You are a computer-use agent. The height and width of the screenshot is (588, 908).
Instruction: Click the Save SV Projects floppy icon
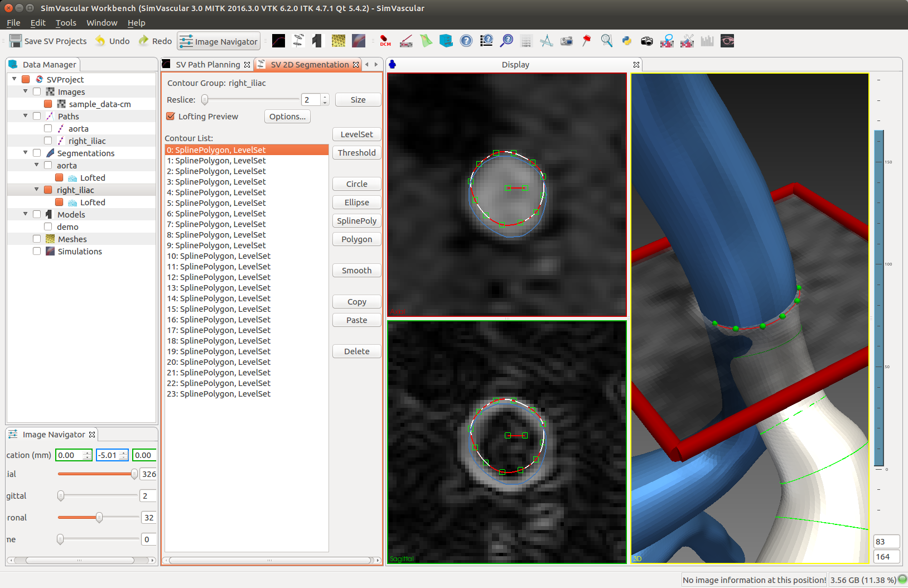pos(16,41)
